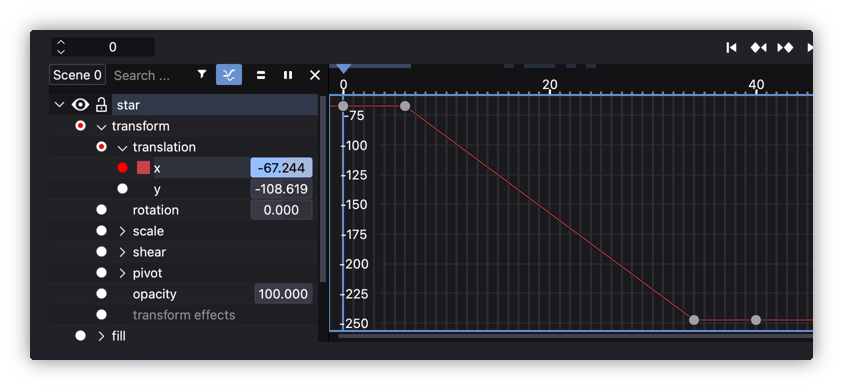Toggle visibility of the star layer
This screenshot has height=390, width=843.
point(80,105)
